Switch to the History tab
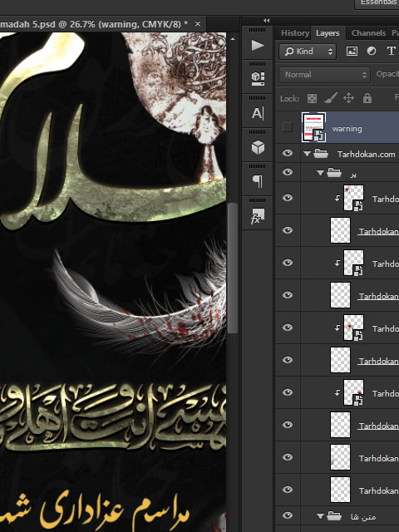The height and width of the screenshot is (532, 399). tap(295, 33)
